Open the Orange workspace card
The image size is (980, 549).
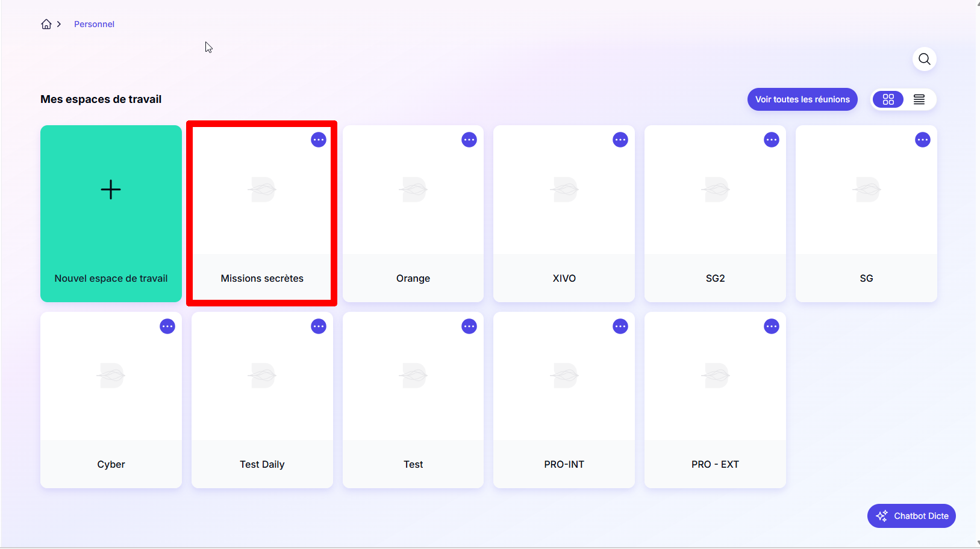[x=413, y=214]
